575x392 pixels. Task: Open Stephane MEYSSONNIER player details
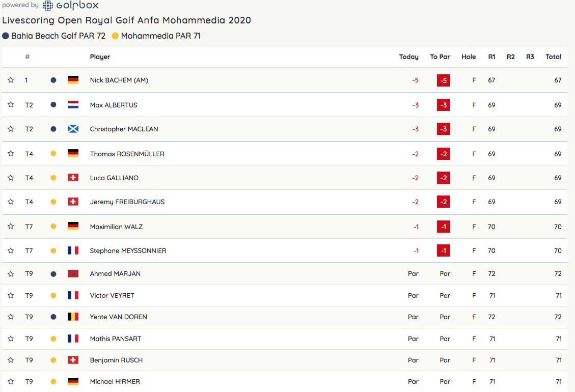(128, 251)
